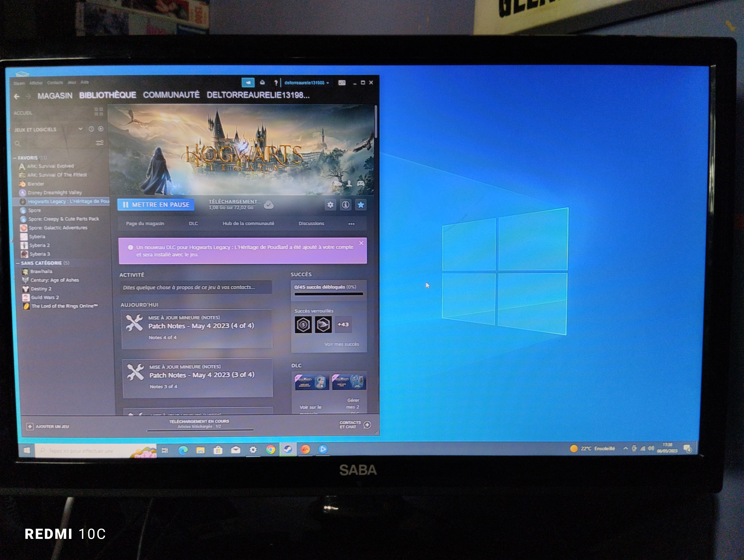This screenshot has height=560, width=744.
Task: Show Hogwarts Legacy game info icon
Action: tap(345, 205)
